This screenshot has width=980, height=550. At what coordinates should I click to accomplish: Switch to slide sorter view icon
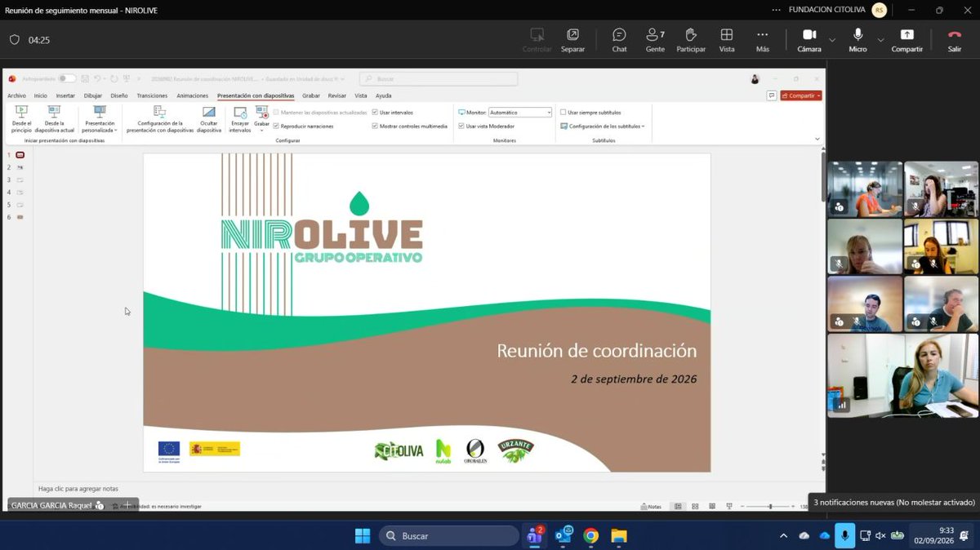[x=695, y=507]
